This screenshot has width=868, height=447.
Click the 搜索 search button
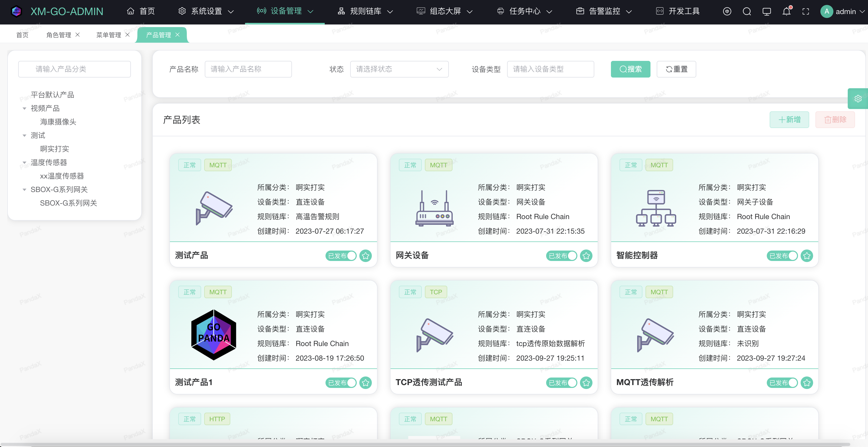[630, 69]
